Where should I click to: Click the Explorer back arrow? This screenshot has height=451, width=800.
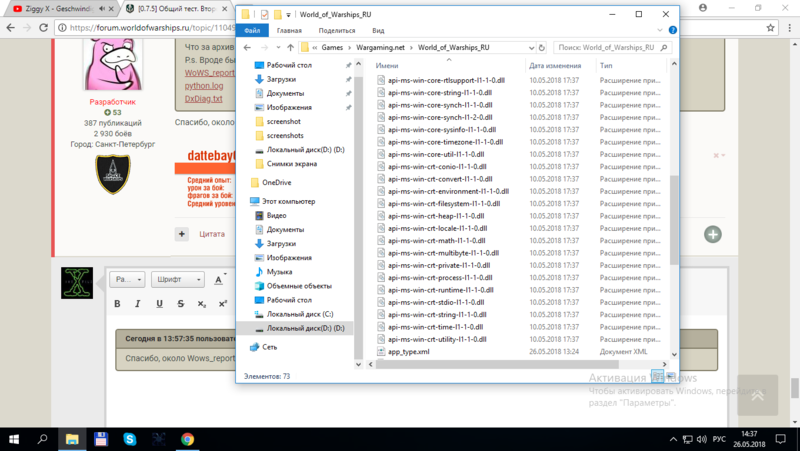[x=247, y=47]
